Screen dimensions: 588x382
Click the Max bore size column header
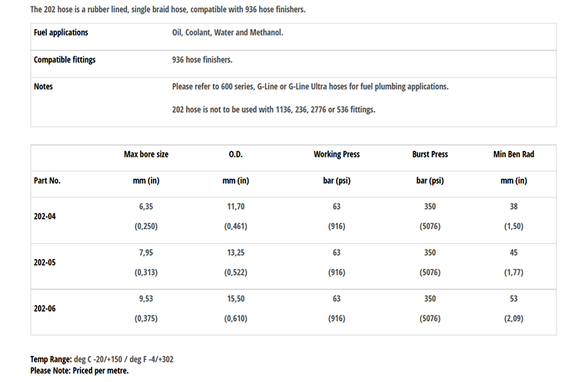click(146, 154)
